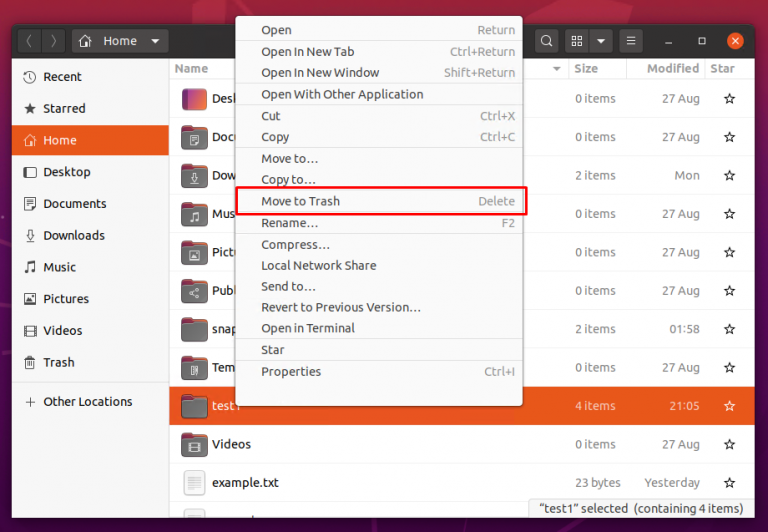Open view options dropdown arrow
The width and height of the screenshot is (768, 532).
pos(601,41)
